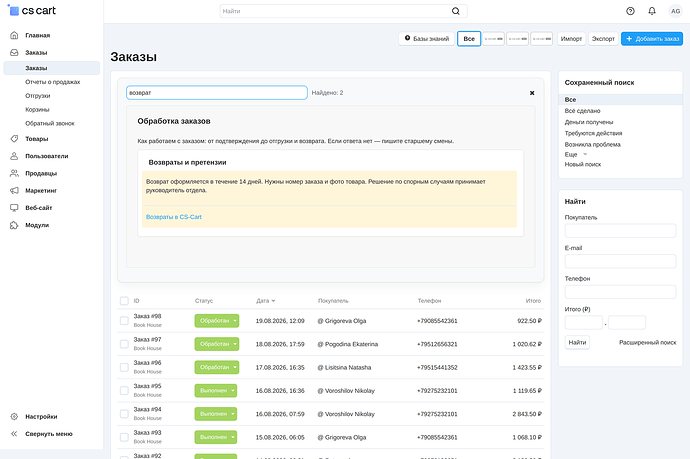The image size is (690, 459).
Task: Click the Пользователи person icon
Action: [14, 156]
